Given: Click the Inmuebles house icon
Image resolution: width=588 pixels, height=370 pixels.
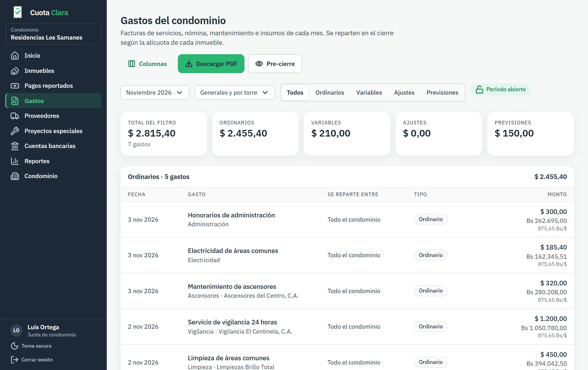Looking at the screenshot, I should point(15,71).
